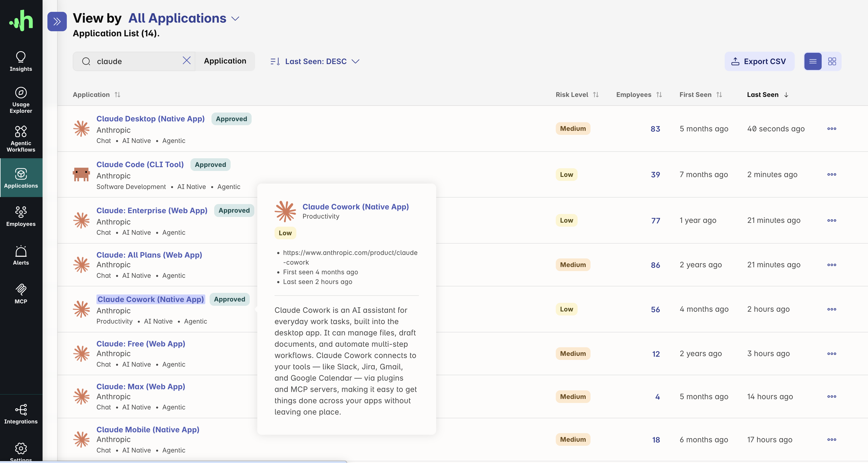Screen dimensions: 868x463
Task: Open Claude Desktop (Native App) details
Action: pyautogui.click(x=151, y=119)
